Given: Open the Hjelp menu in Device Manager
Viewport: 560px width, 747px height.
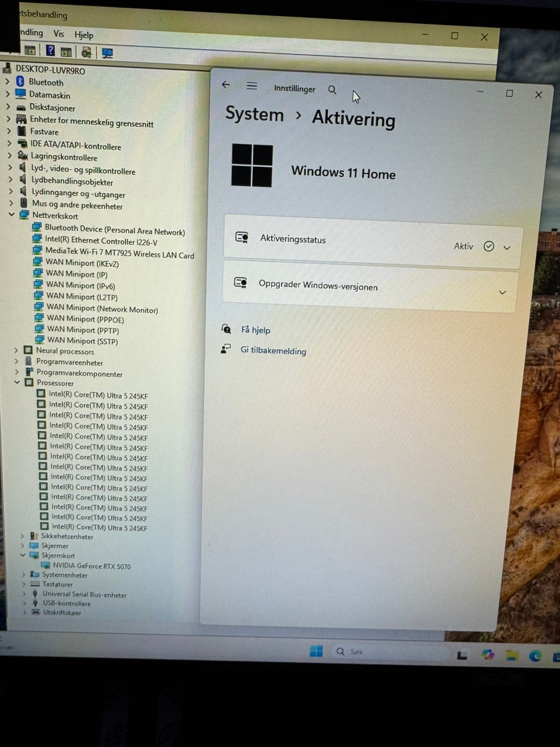Looking at the screenshot, I should [x=84, y=34].
